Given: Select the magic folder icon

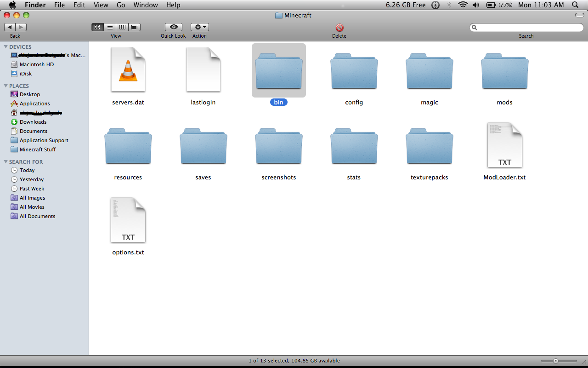Looking at the screenshot, I should [430, 71].
